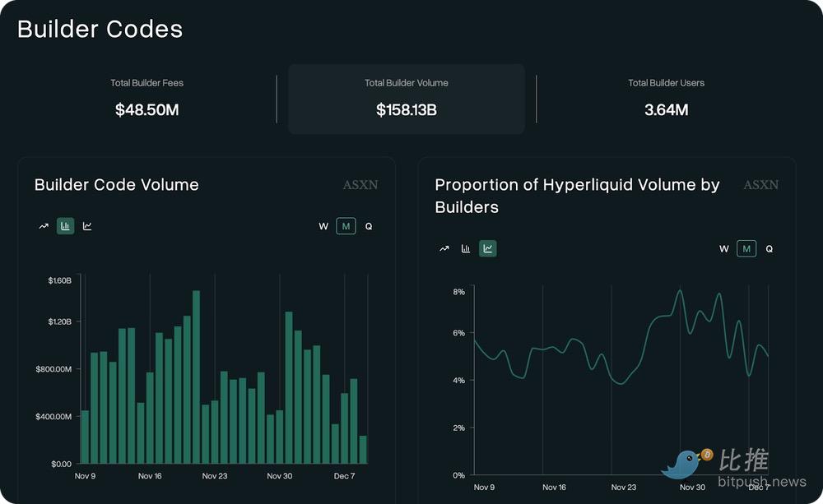The height and width of the screenshot is (504, 823).
Task: Switch Builder Code Volume to weekly view
Action: 323,226
